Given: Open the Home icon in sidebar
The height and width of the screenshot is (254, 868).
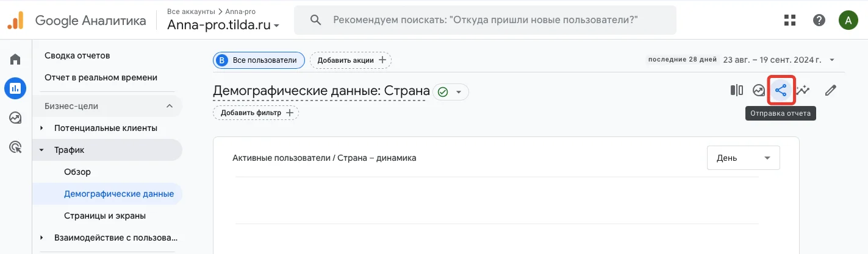Looking at the screenshot, I should pos(15,59).
